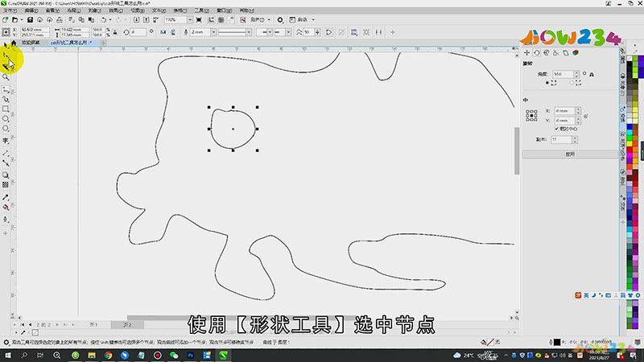The height and width of the screenshot is (362, 644).
Task: Click Mirror horizontally on property bar
Action: (x=163, y=32)
